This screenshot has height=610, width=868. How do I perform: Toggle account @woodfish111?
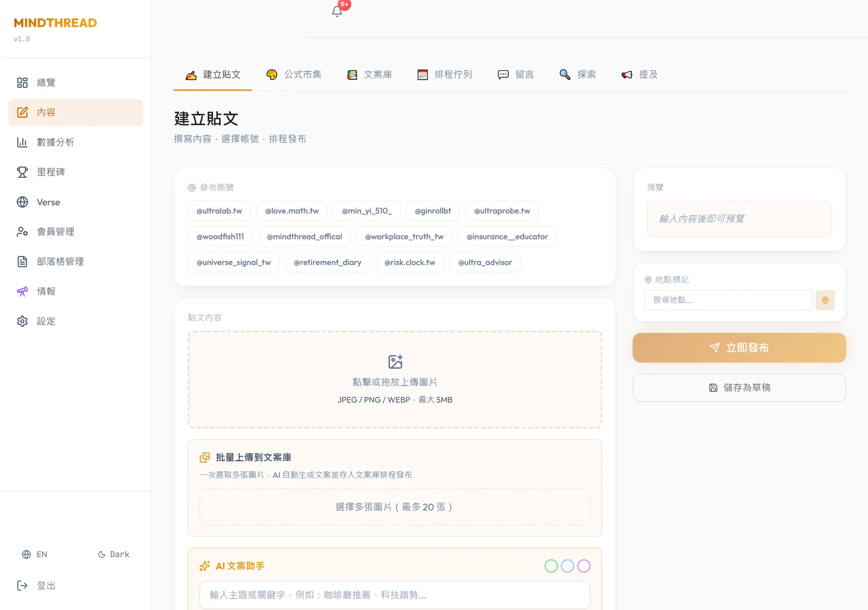220,236
